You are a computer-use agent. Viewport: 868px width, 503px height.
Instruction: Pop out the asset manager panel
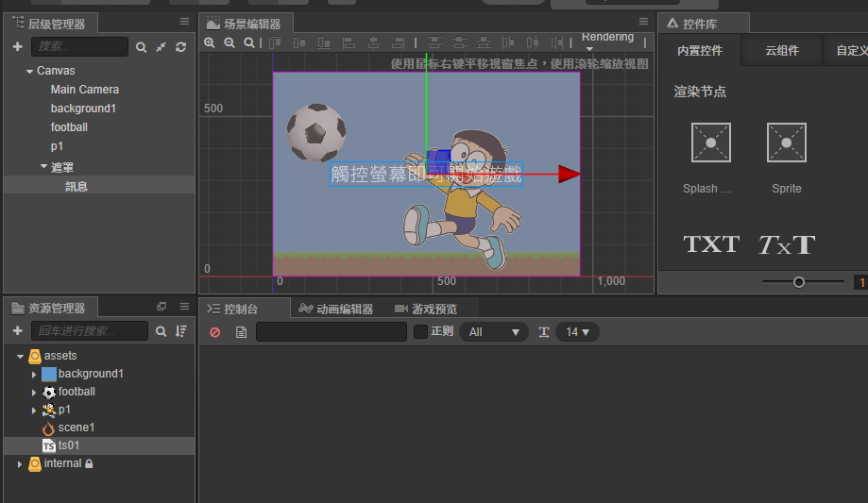coord(162,306)
